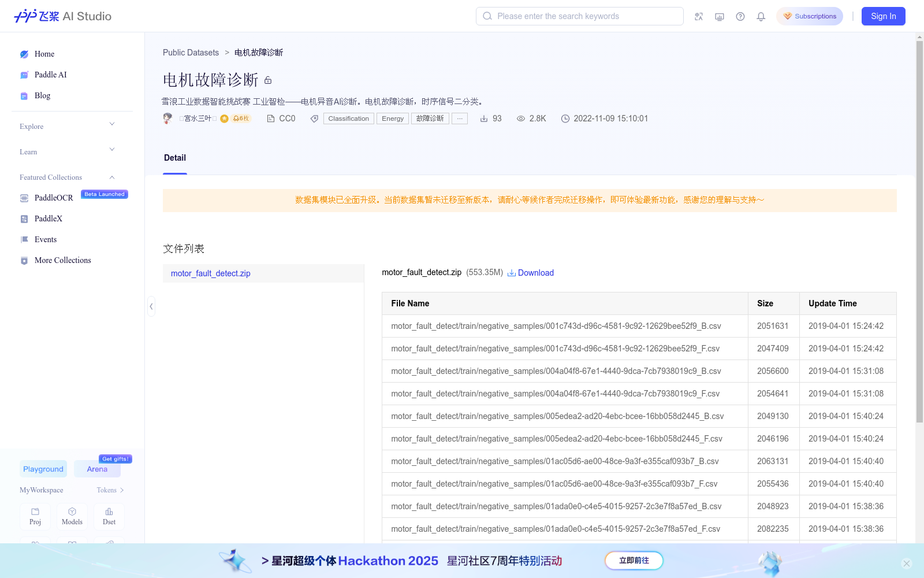Open PaddleOCR collection
Viewport: 924px width, 578px height.
coord(54,198)
